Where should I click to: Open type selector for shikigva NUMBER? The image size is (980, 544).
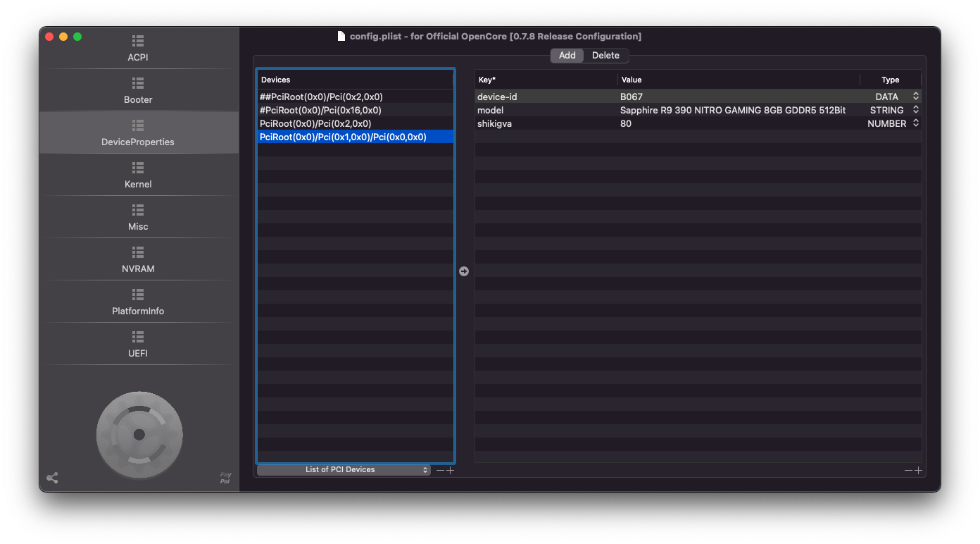click(915, 123)
